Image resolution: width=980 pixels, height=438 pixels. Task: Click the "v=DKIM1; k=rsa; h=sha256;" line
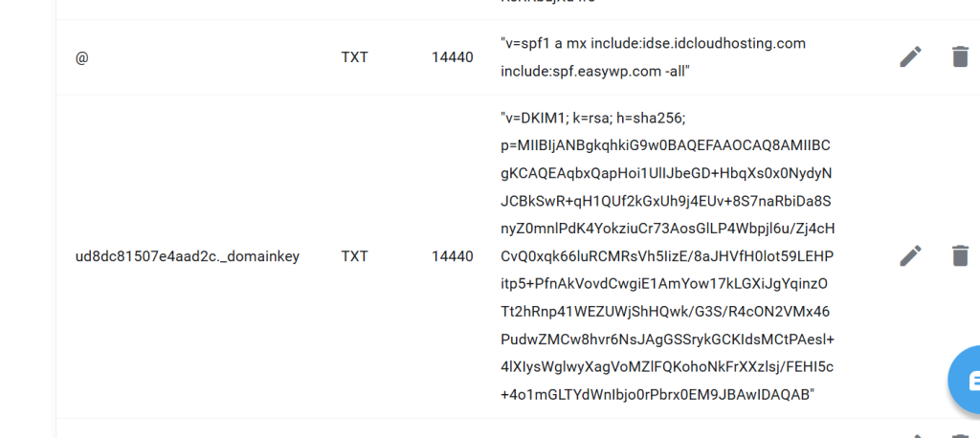tap(593, 118)
